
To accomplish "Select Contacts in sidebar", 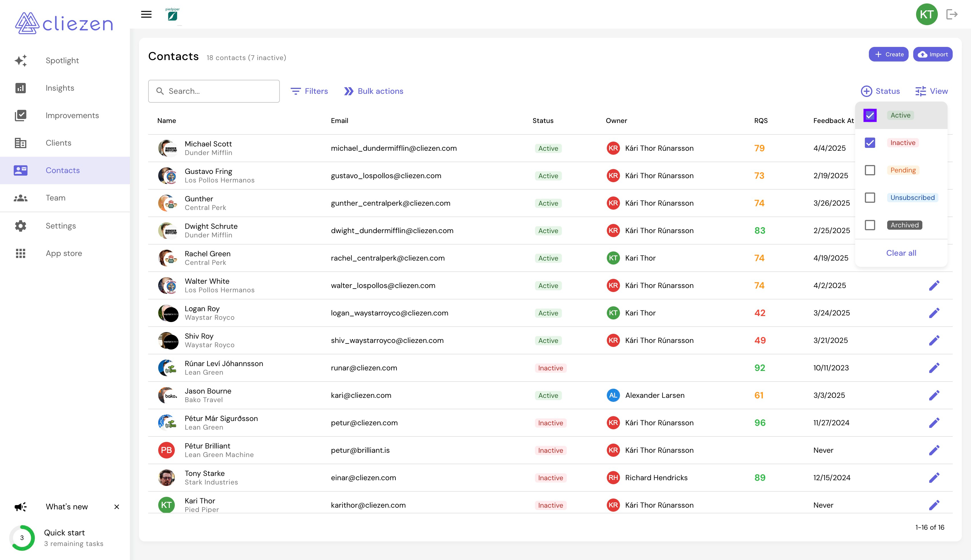I will tap(65, 170).
